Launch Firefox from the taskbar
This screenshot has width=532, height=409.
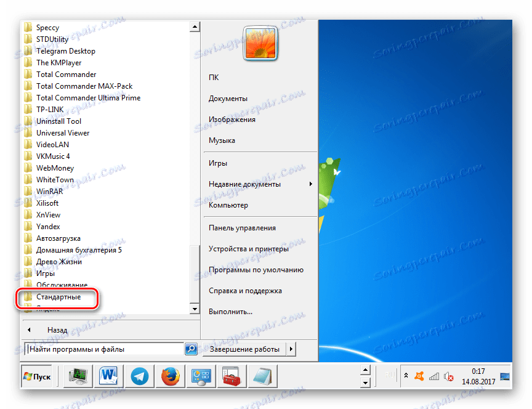click(x=171, y=376)
